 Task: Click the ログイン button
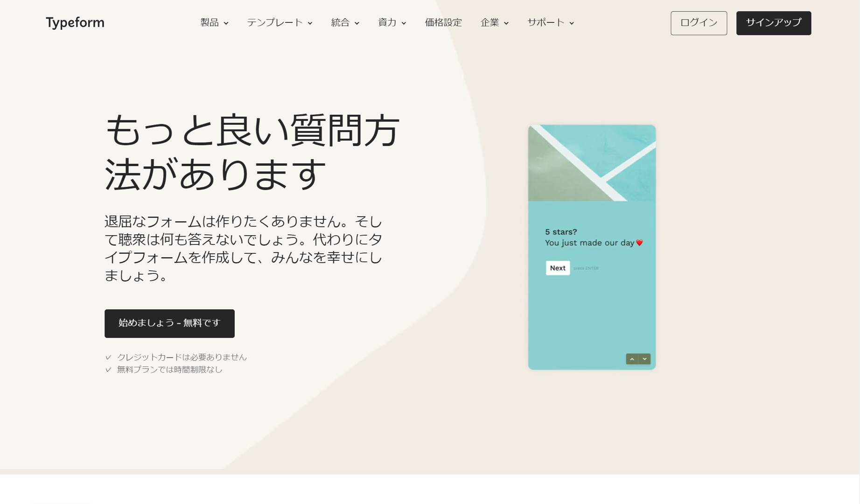point(699,23)
